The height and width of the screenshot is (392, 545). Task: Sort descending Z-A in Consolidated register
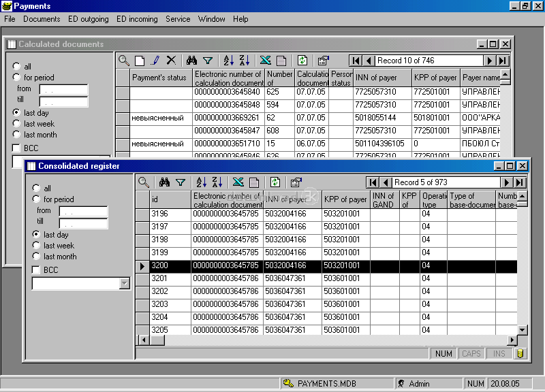tap(217, 182)
